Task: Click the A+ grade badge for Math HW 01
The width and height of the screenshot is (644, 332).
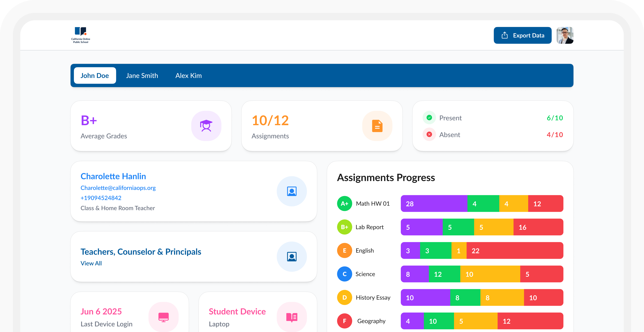Action: [345, 204]
